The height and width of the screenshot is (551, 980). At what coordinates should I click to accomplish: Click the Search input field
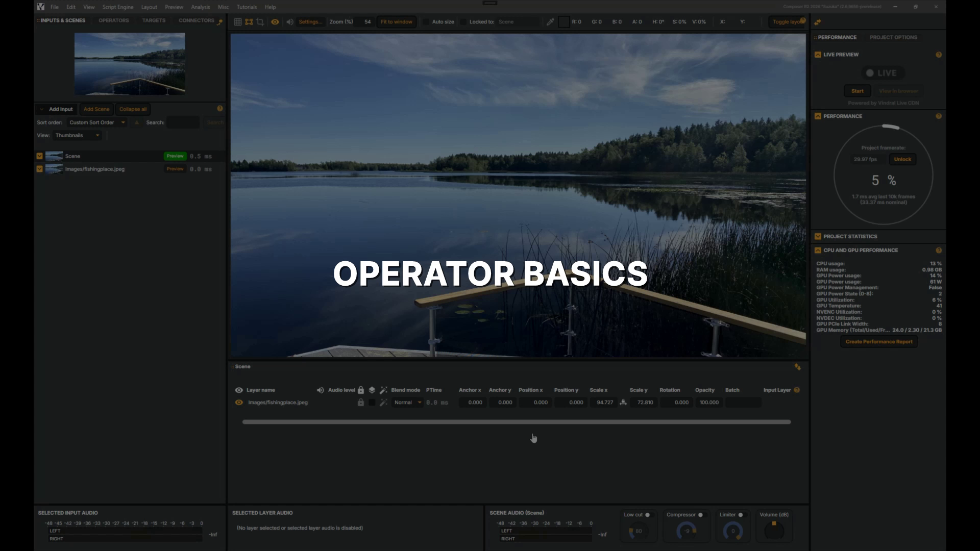point(183,122)
